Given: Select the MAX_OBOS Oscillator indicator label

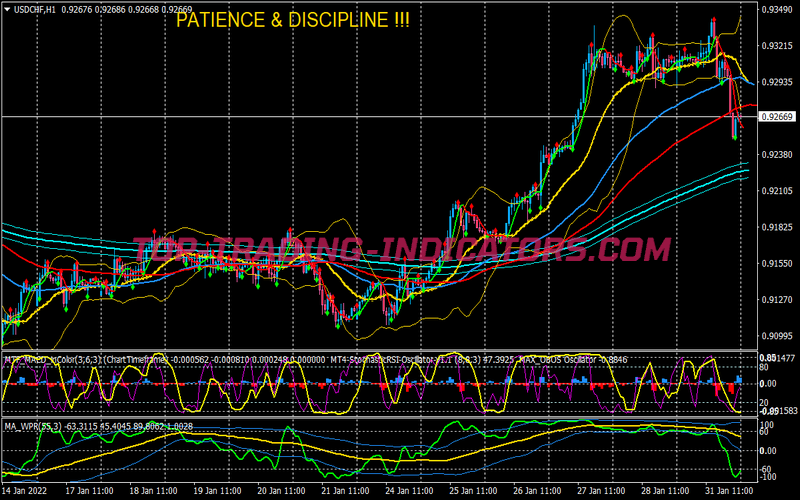Looking at the screenshot, I should point(557,360).
